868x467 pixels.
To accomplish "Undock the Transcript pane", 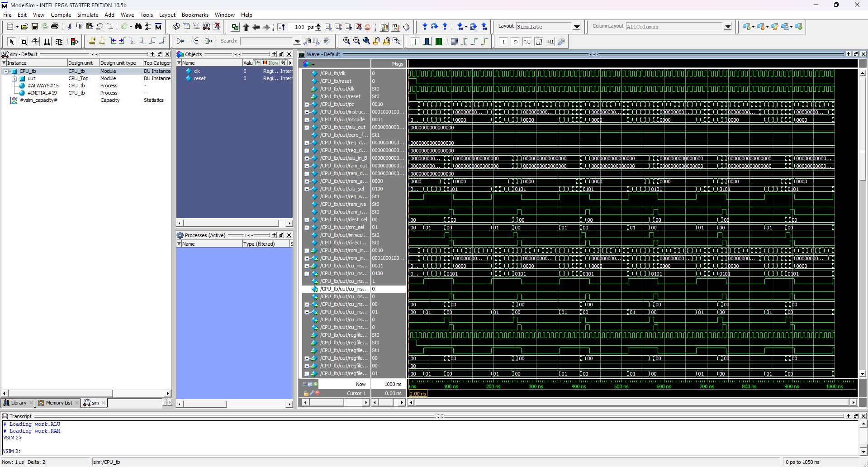I will [x=856, y=416].
